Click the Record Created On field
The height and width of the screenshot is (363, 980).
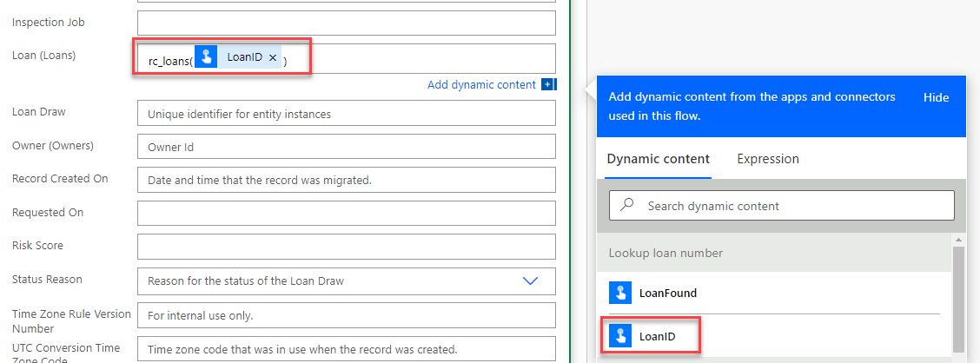[x=346, y=180]
